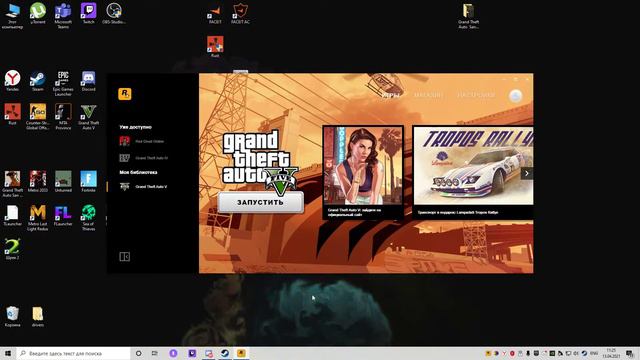Viewport: 640px width, 360px height.
Task: Select Grand Theft Auto IV in the sidebar
Action: [144, 158]
